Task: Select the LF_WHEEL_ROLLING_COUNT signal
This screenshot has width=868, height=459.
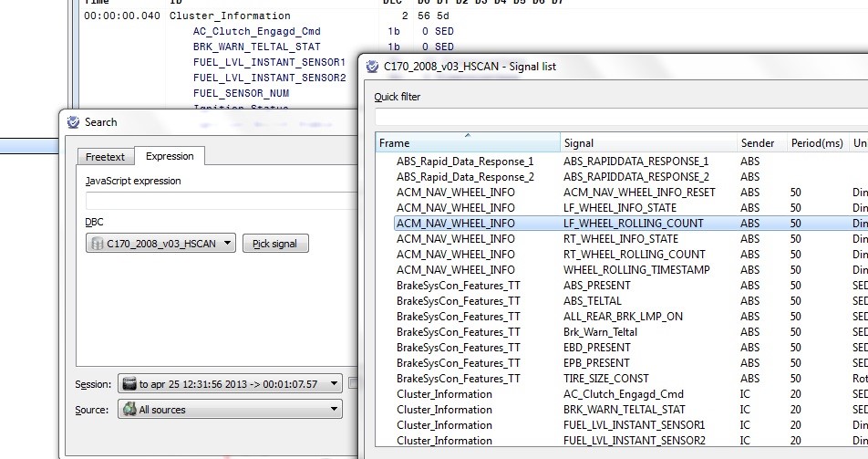Action: coord(634,224)
